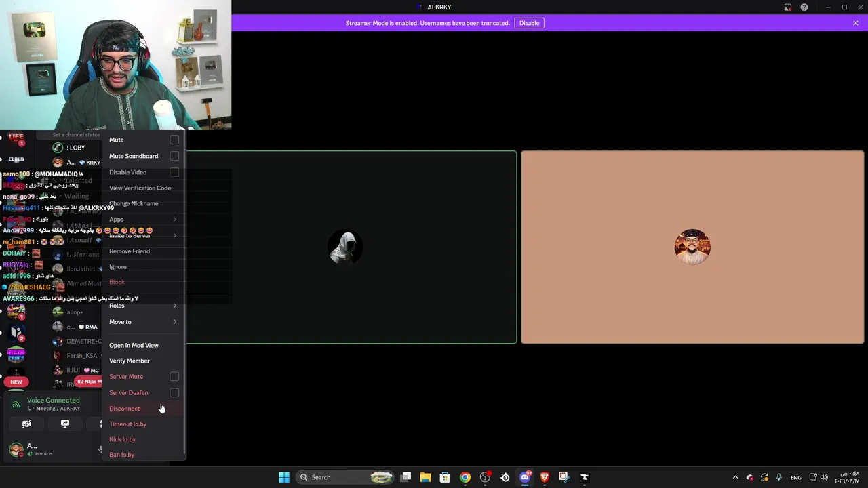Select member aliop+ in voice list
Image resolution: width=868 pixels, height=488 pixels.
tap(76, 312)
